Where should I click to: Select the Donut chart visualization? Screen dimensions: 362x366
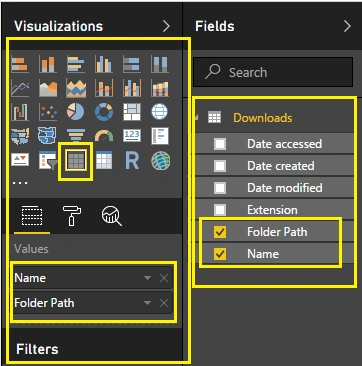pyautogui.click(x=104, y=112)
